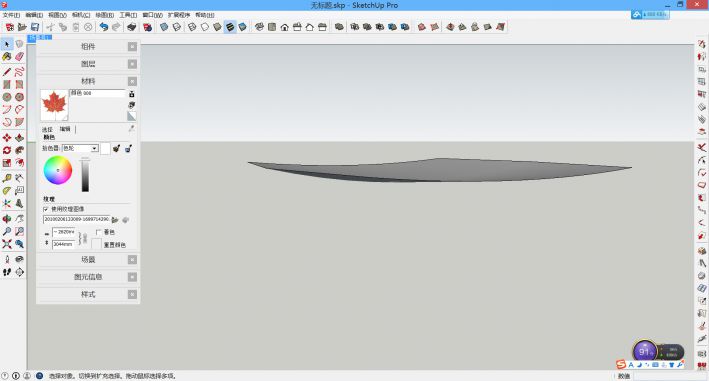Screen dimensions: 709x381
Task: Activate the Push/Pull tool
Action: 19,137
